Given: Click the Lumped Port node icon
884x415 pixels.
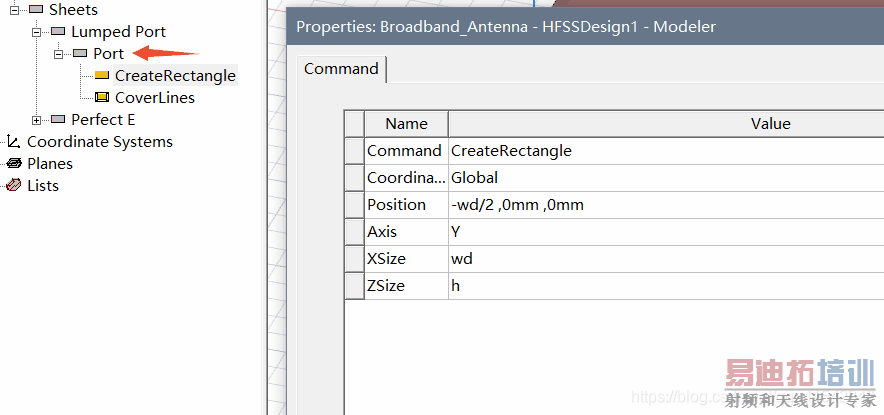Looking at the screenshot, I should pos(58,32).
